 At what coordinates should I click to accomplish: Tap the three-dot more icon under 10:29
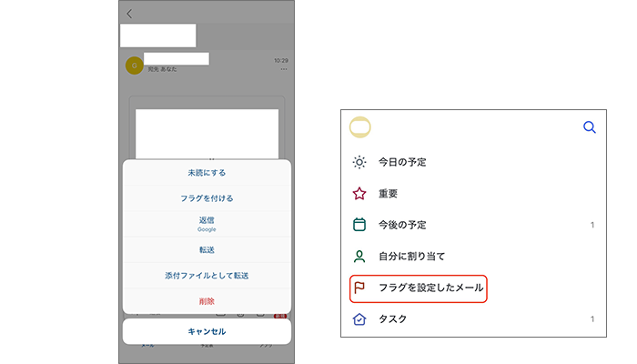tap(284, 69)
